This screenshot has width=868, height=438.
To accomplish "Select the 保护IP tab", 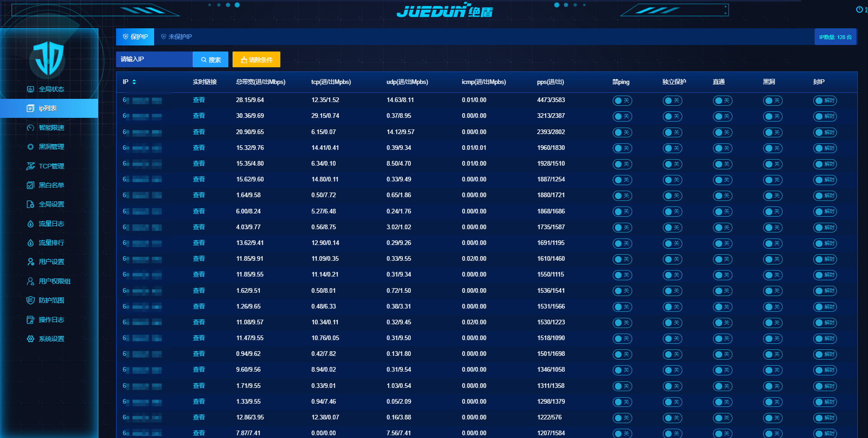I will click(x=135, y=37).
